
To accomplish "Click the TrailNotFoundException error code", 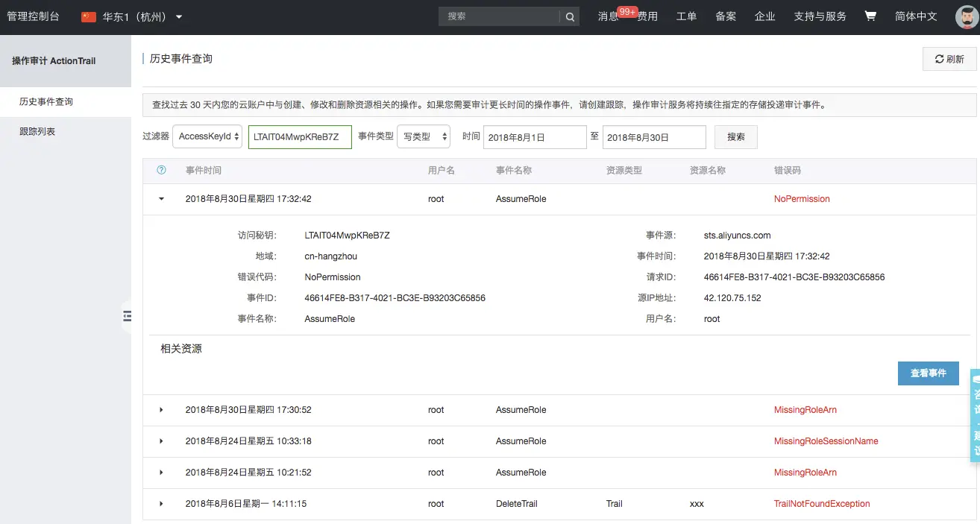I will pos(822,504).
